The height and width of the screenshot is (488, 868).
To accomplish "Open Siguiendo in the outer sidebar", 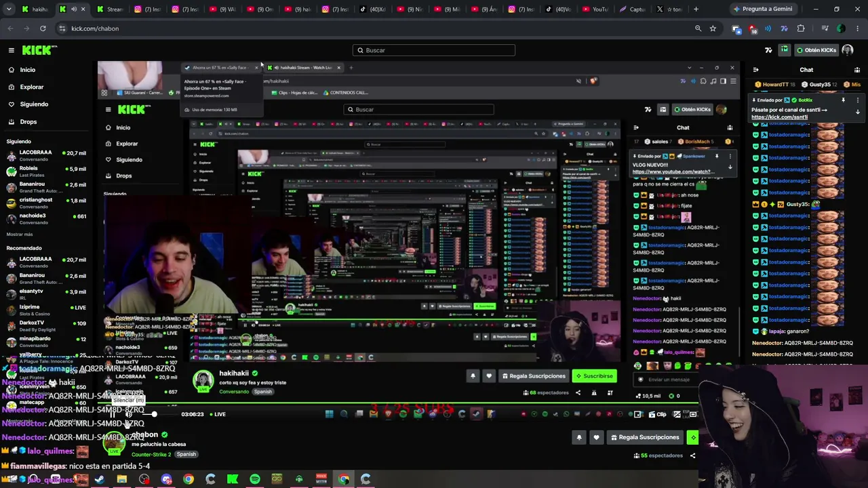I will (34, 104).
